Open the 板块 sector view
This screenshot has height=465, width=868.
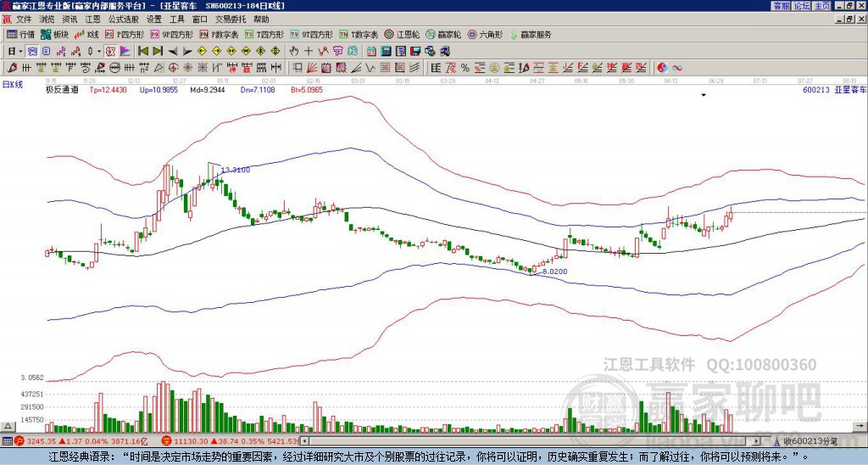[54, 34]
